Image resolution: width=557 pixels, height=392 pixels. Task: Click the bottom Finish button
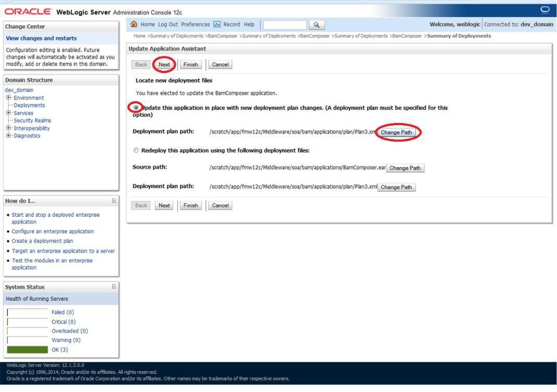coord(190,205)
